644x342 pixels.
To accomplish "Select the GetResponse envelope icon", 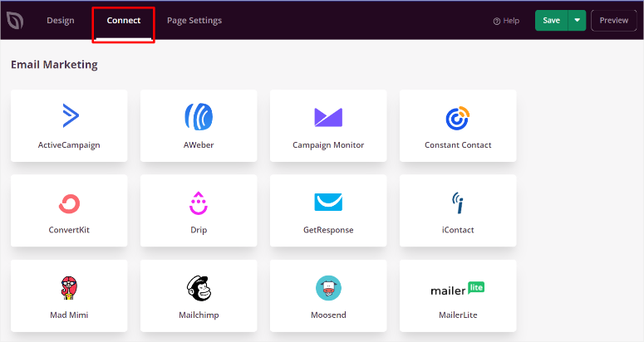I will coord(328,203).
